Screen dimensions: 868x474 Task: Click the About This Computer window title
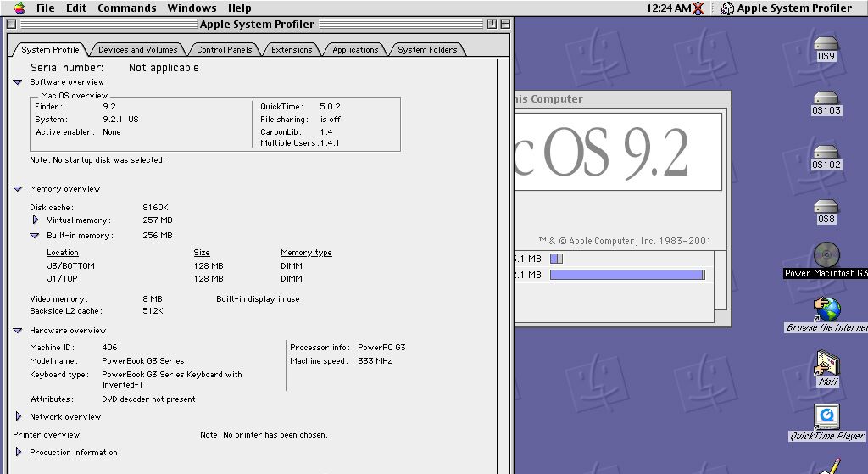[548, 98]
